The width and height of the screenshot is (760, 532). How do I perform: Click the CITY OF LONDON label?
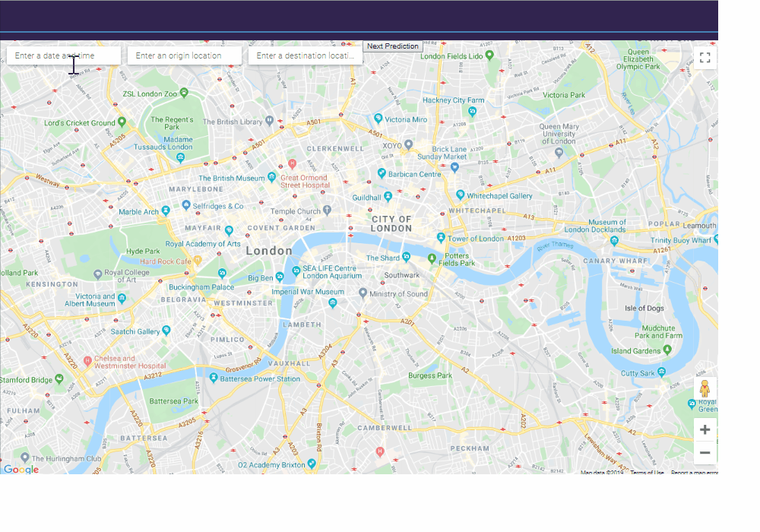click(x=391, y=224)
